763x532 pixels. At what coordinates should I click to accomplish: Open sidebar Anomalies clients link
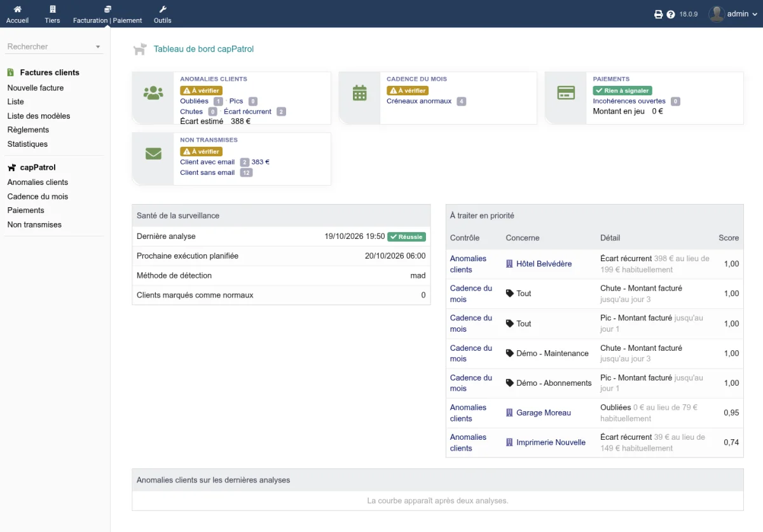pos(38,182)
